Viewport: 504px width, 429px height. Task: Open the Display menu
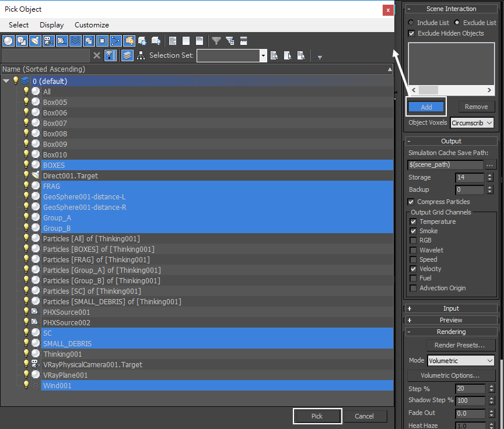pos(52,24)
